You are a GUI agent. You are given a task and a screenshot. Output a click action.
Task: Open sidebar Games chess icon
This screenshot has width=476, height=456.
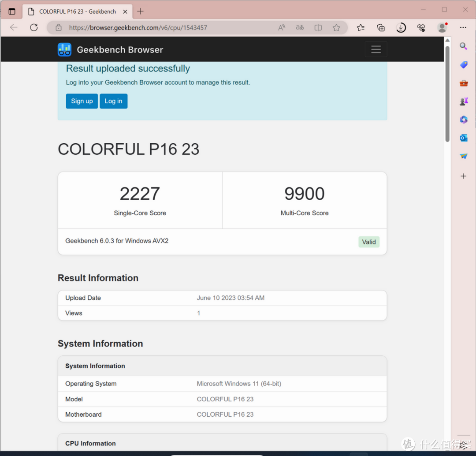point(463,101)
